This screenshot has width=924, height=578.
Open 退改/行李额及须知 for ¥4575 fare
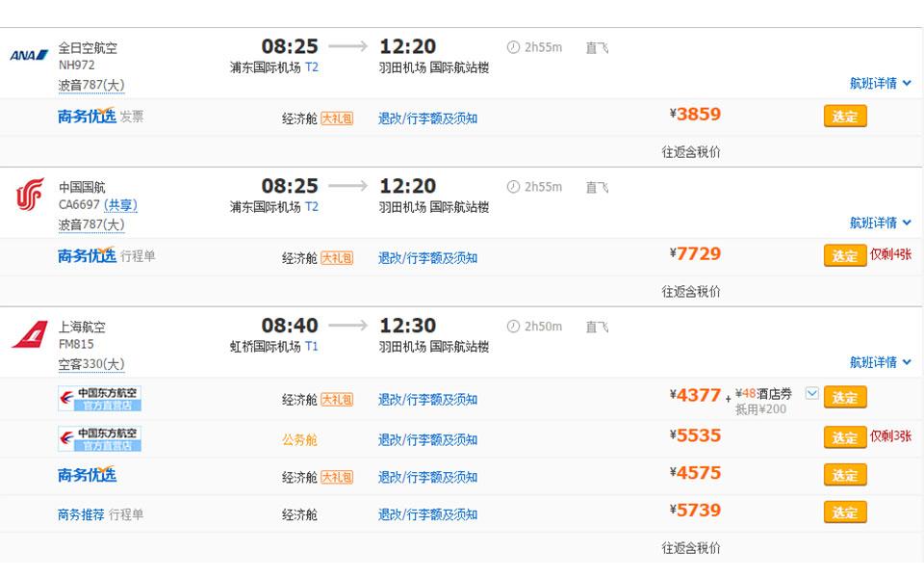[427, 477]
